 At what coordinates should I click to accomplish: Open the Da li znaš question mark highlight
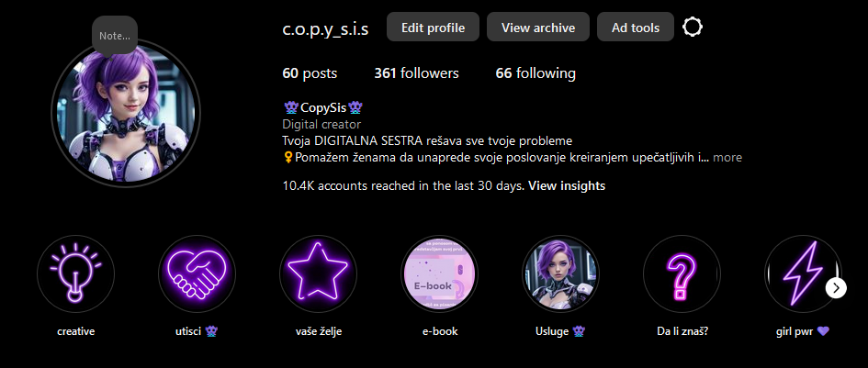click(x=682, y=273)
